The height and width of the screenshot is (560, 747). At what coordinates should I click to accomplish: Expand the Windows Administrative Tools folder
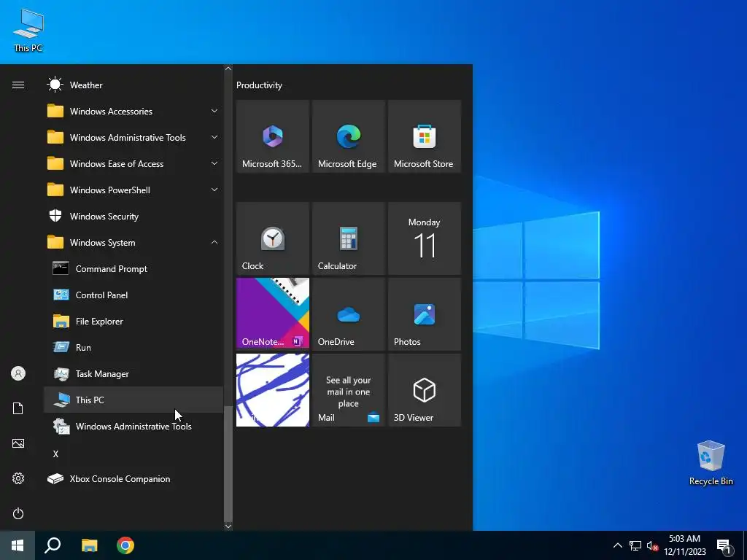133,138
